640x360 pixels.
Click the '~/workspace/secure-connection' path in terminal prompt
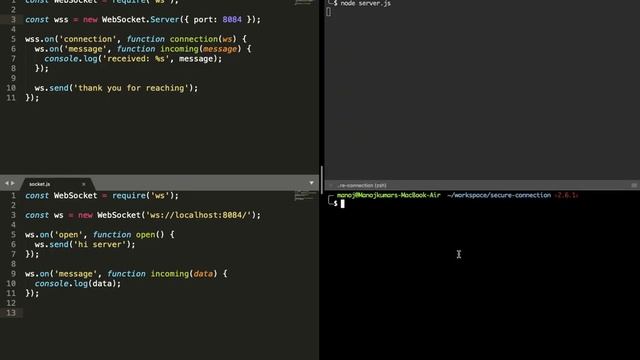pos(499,195)
